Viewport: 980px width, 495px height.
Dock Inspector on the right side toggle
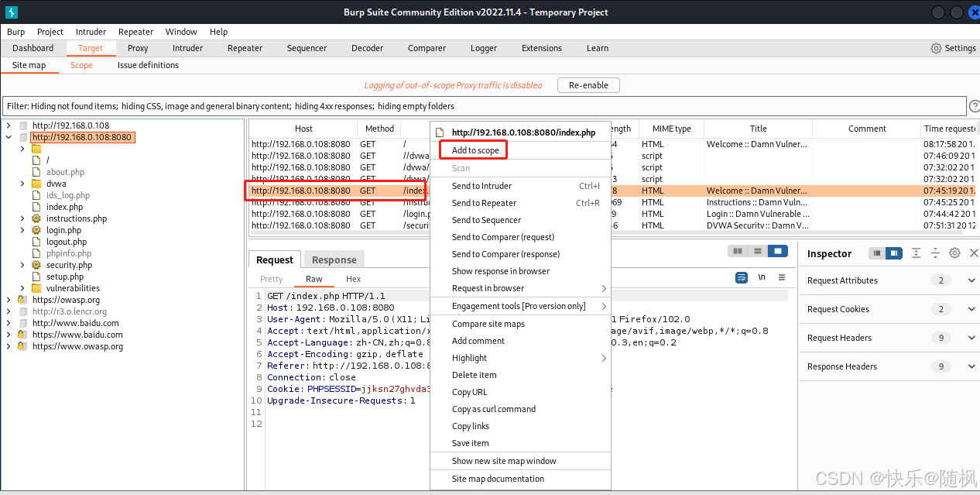tap(894, 253)
